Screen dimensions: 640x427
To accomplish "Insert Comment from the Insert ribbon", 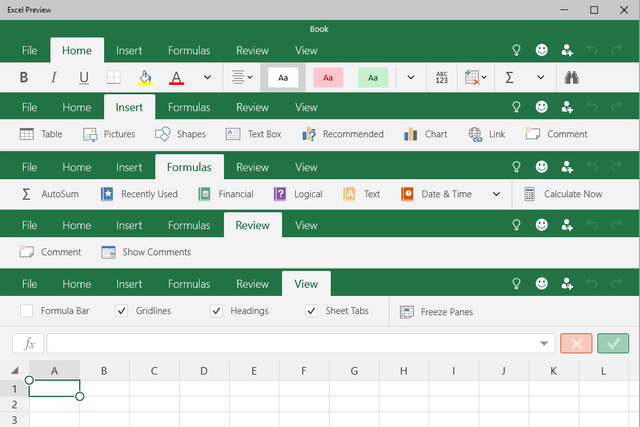I will click(x=556, y=134).
